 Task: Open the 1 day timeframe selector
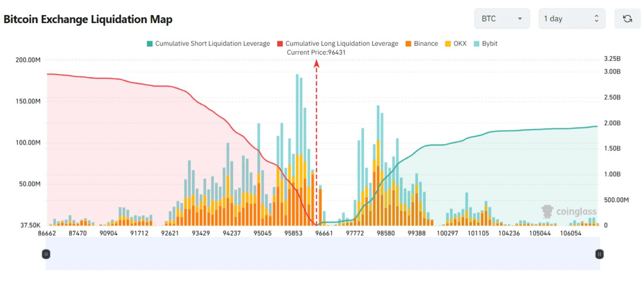tap(572, 19)
